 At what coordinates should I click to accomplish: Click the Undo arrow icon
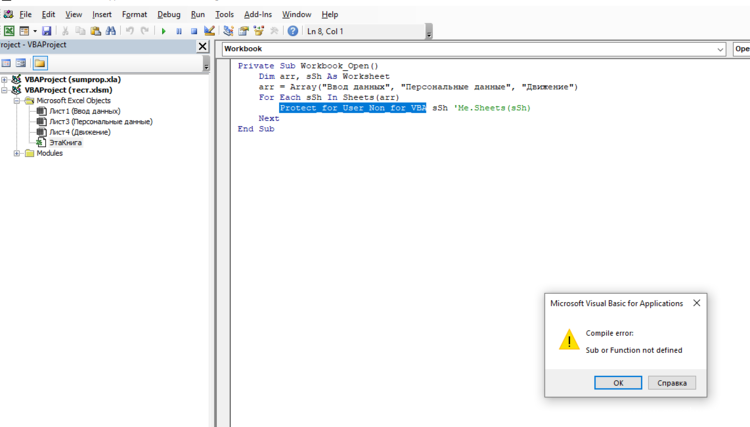click(130, 31)
